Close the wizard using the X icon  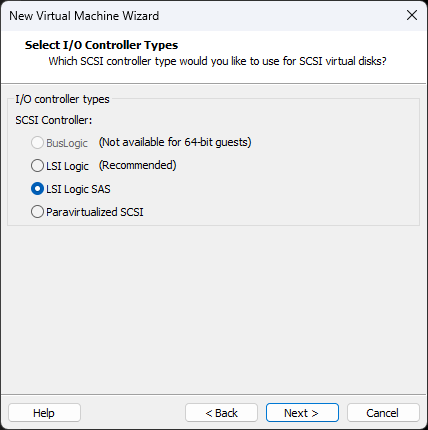(x=412, y=15)
